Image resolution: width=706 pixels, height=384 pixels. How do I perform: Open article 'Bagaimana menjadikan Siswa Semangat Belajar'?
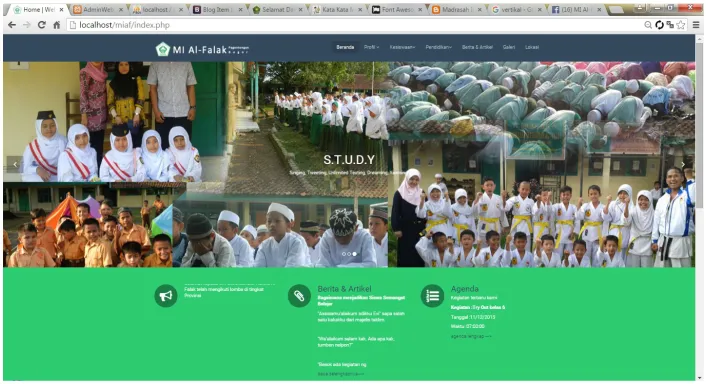coord(361,301)
